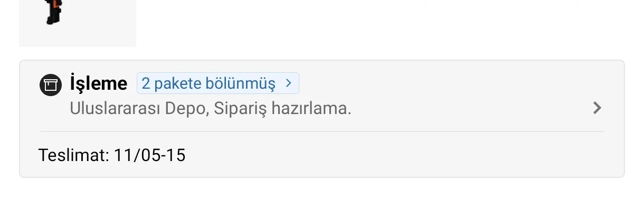This screenshot has height=198, width=644.
Task: Tap the word 'pakete' in the blue badge
Action: click(182, 83)
